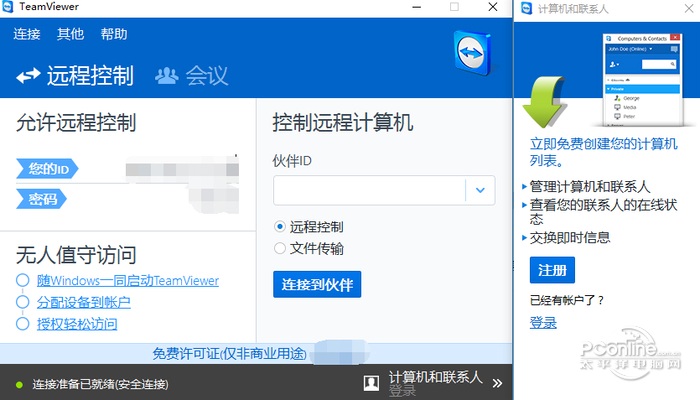Viewport: 700px width, 400px height.
Task: Click the 控制远程计算机 heading
Action: [x=343, y=123]
